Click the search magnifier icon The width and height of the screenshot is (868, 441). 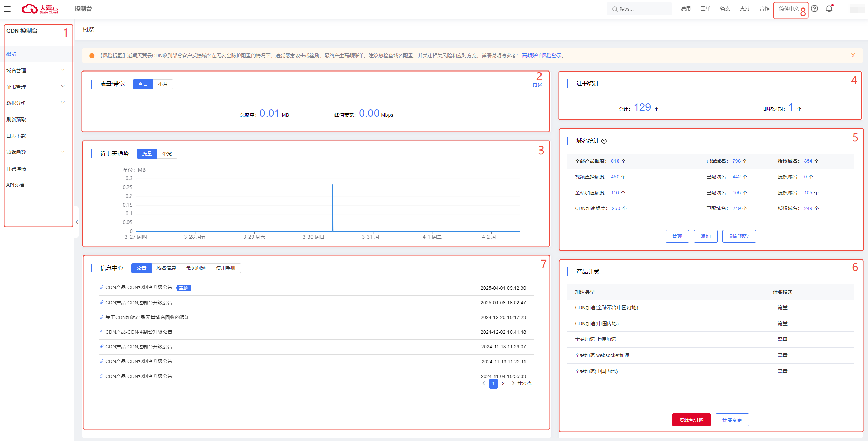pos(615,9)
